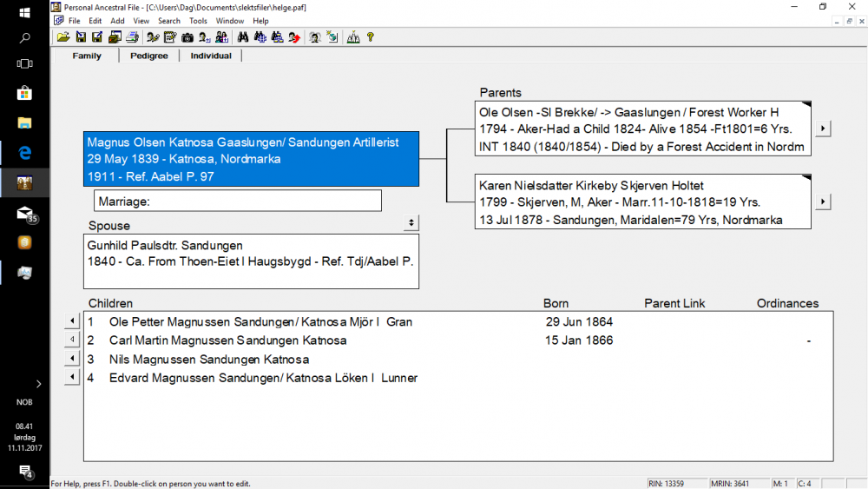The width and height of the screenshot is (868, 489).
Task: Click left arrow next to Edvard Magnussen
Action: pos(72,377)
